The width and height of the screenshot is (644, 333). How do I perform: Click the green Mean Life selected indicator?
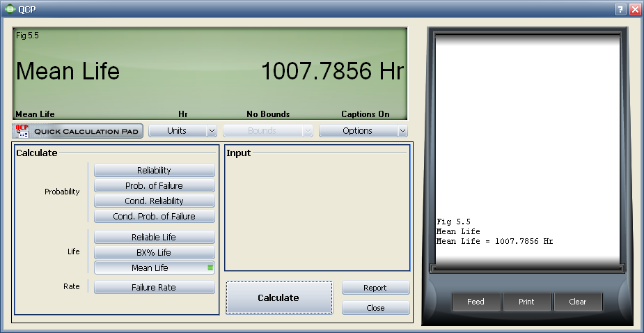coord(210,268)
